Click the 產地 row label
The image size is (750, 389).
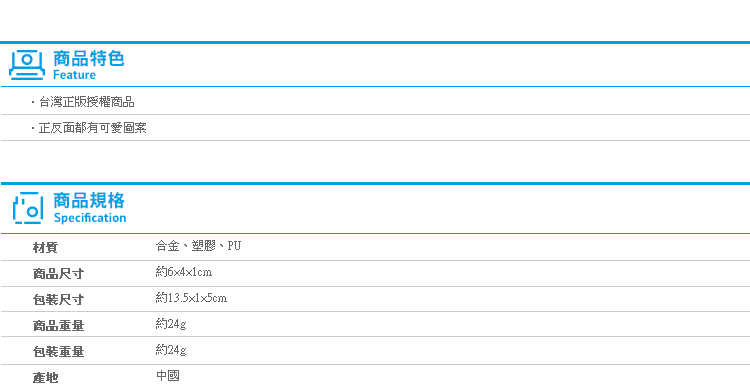click(x=45, y=378)
